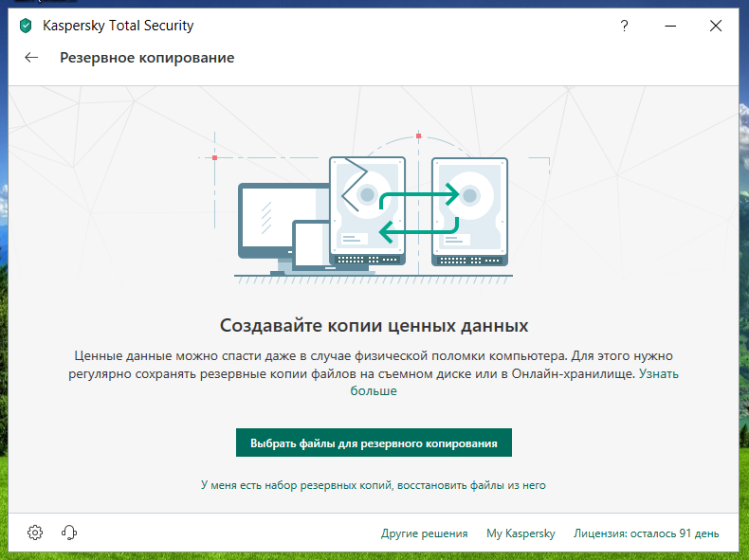Click the restore files from backup set link

pyautogui.click(x=373, y=485)
